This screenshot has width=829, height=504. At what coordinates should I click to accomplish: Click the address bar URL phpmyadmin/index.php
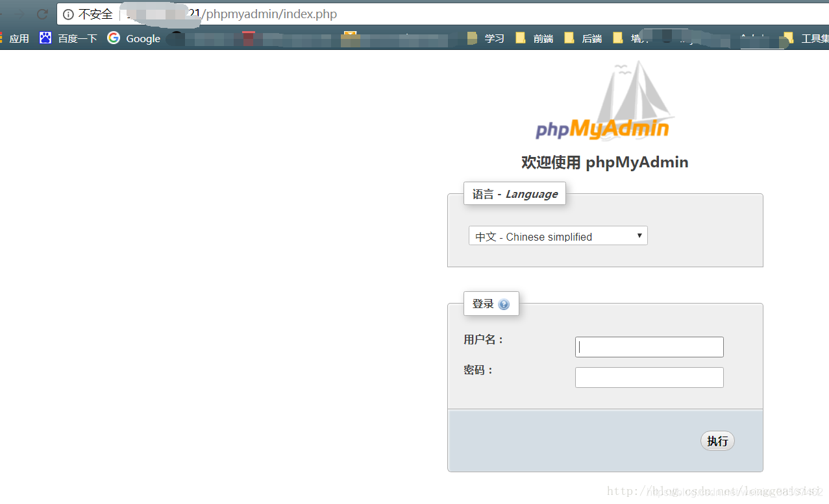tap(269, 14)
